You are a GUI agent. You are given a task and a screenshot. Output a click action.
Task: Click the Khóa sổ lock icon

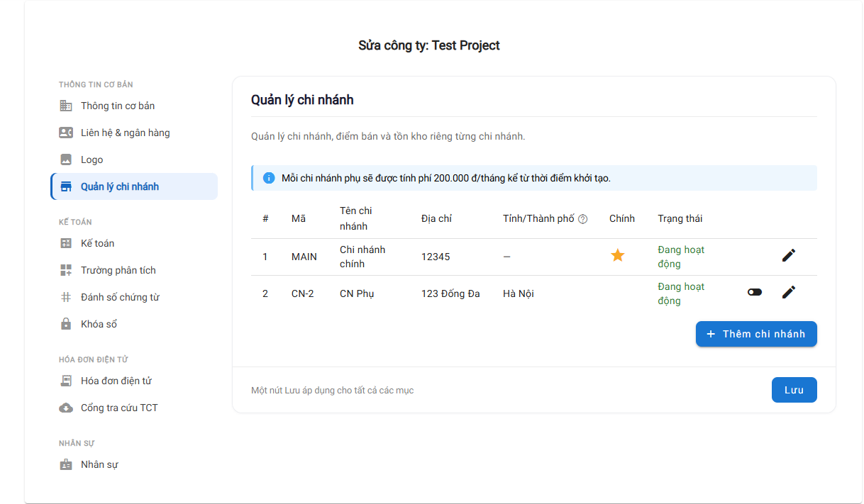coord(66,324)
